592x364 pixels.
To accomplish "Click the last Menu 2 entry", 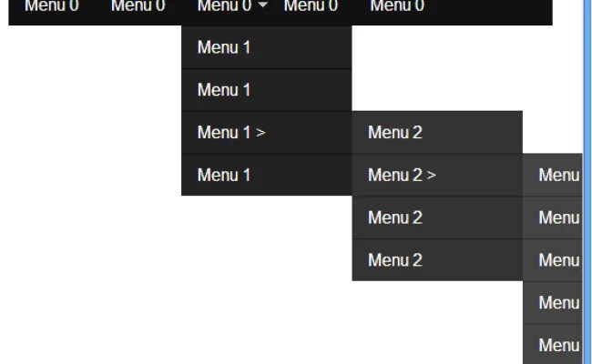I will [437, 260].
